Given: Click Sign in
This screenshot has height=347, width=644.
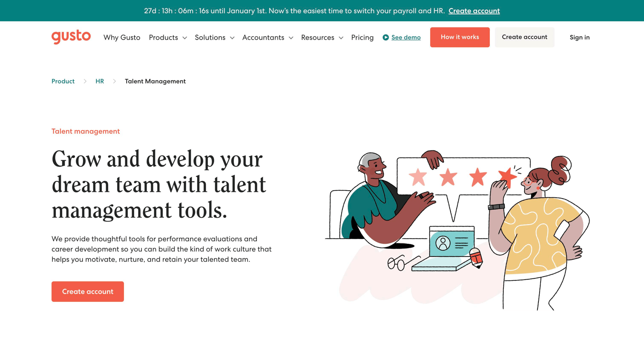Looking at the screenshot, I should [x=580, y=38].
